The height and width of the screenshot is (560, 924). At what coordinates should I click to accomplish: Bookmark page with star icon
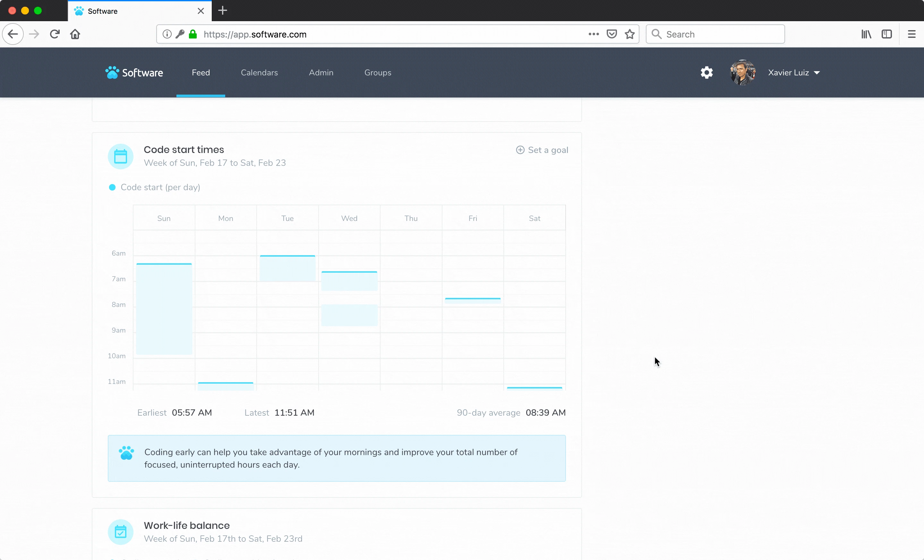click(x=629, y=35)
